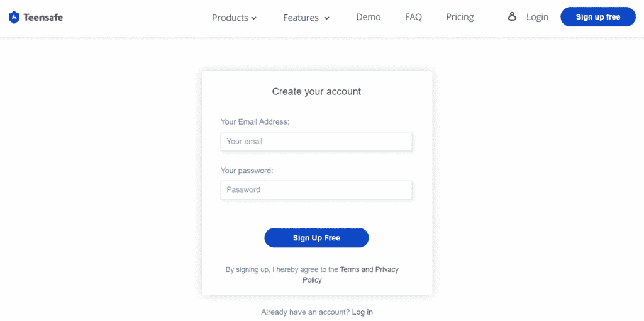Image resolution: width=644 pixels, height=321 pixels.
Task: Open the FAQ page
Action: [413, 17]
